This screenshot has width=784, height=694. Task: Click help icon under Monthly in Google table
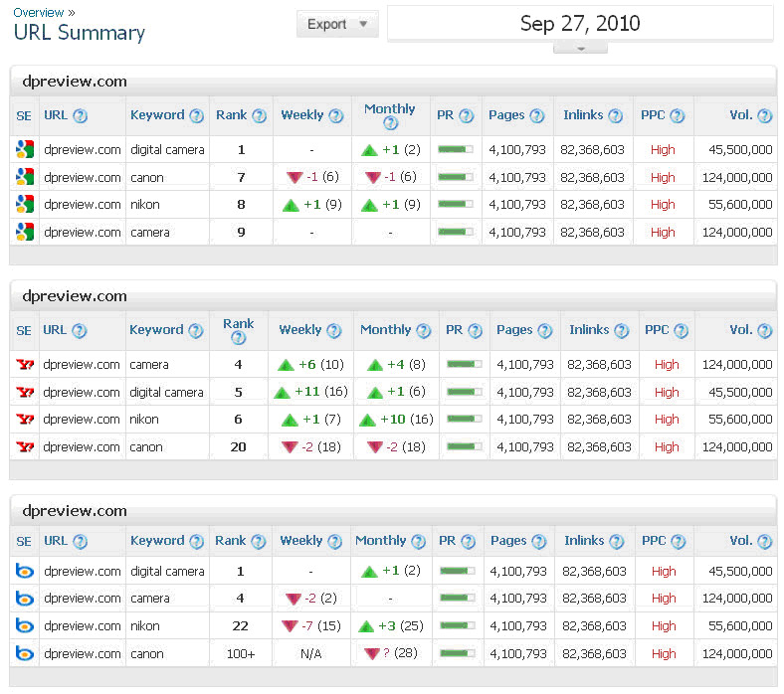click(x=390, y=124)
